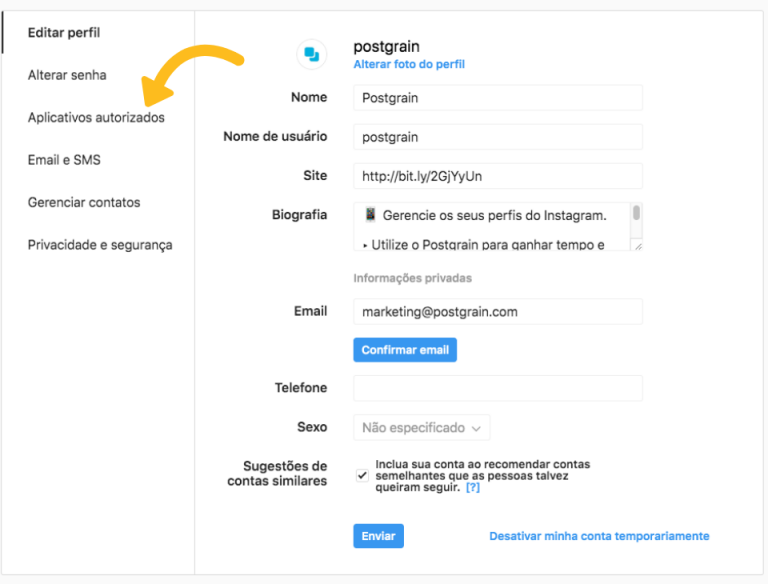Select Aplicativos autorizados in sidebar

point(96,118)
